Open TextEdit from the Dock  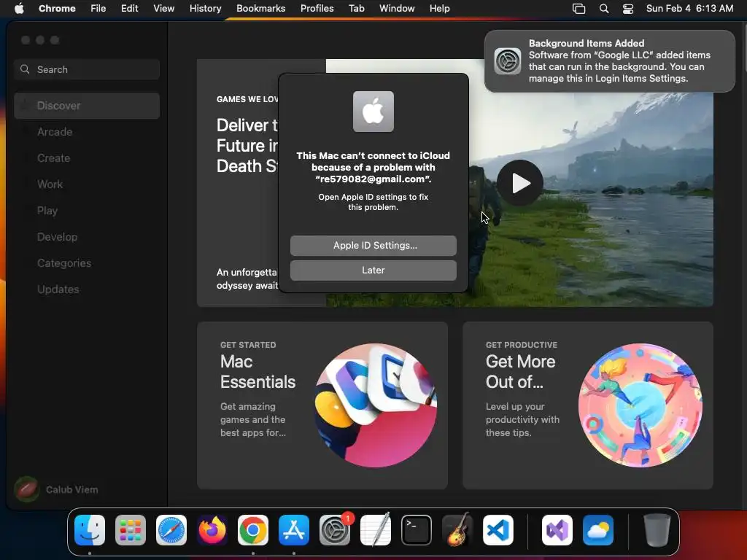(x=376, y=530)
